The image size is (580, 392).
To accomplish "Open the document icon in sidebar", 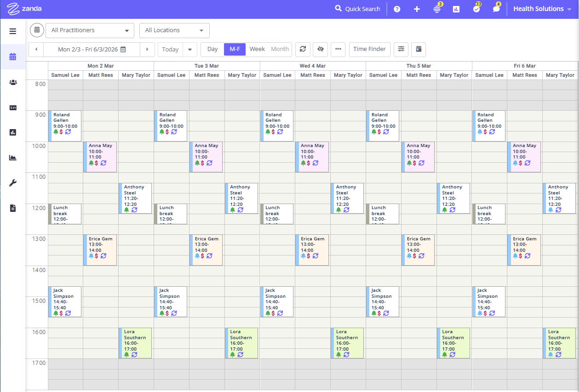I will 12,208.
